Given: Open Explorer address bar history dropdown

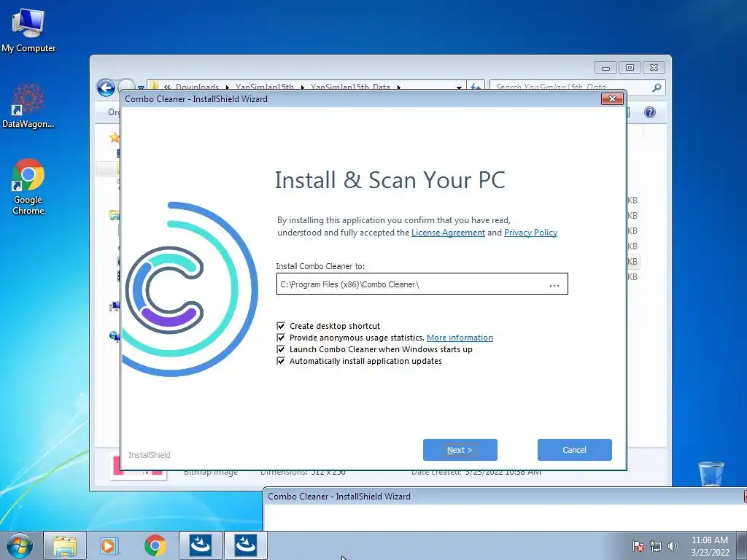Looking at the screenshot, I should click(x=459, y=87).
